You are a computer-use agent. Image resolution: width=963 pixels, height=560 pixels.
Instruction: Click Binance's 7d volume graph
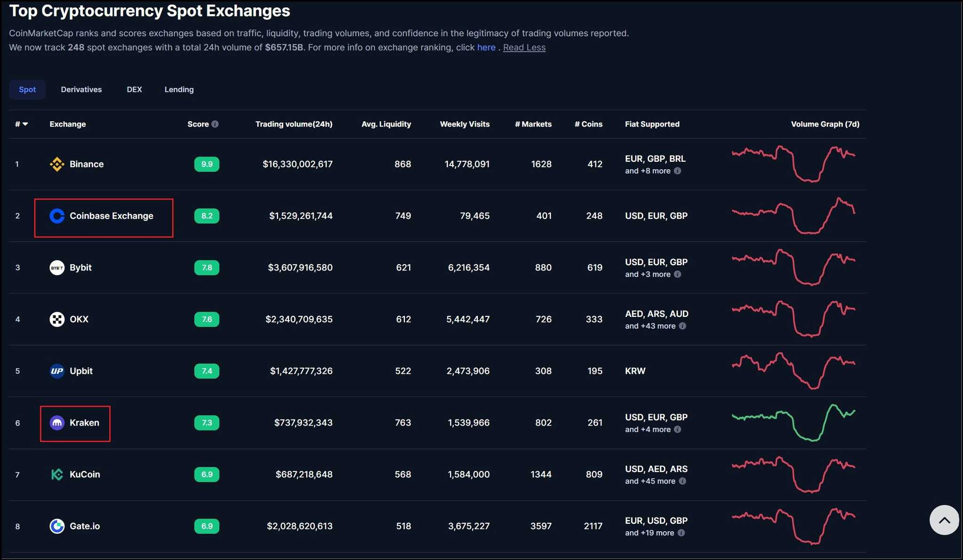tap(793, 164)
